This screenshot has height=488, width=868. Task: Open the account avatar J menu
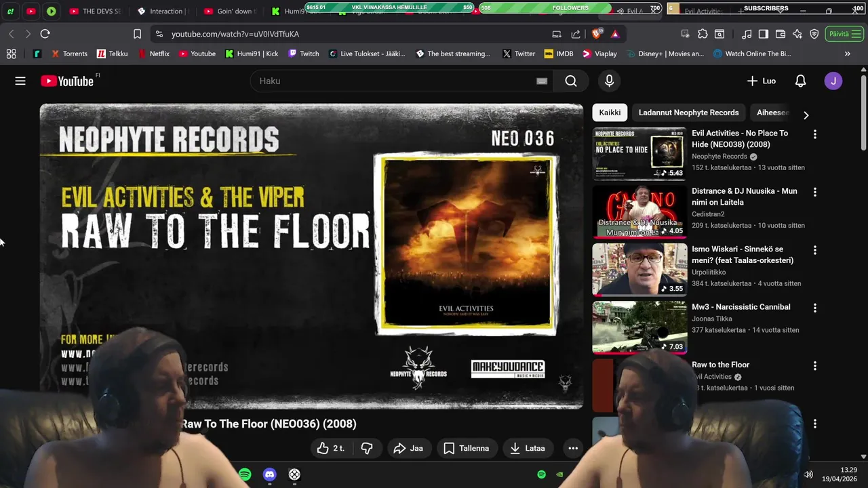coord(833,81)
